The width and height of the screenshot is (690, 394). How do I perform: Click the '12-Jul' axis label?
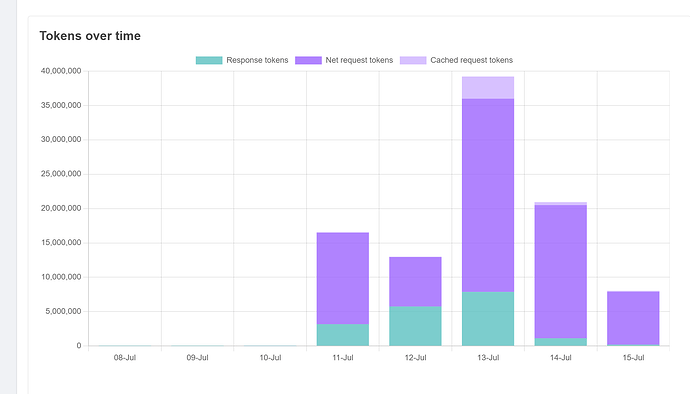point(415,357)
